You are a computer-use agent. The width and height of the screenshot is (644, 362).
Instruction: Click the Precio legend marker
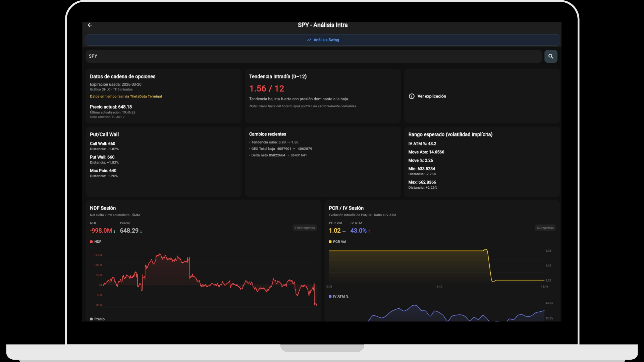[x=91, y=319]
